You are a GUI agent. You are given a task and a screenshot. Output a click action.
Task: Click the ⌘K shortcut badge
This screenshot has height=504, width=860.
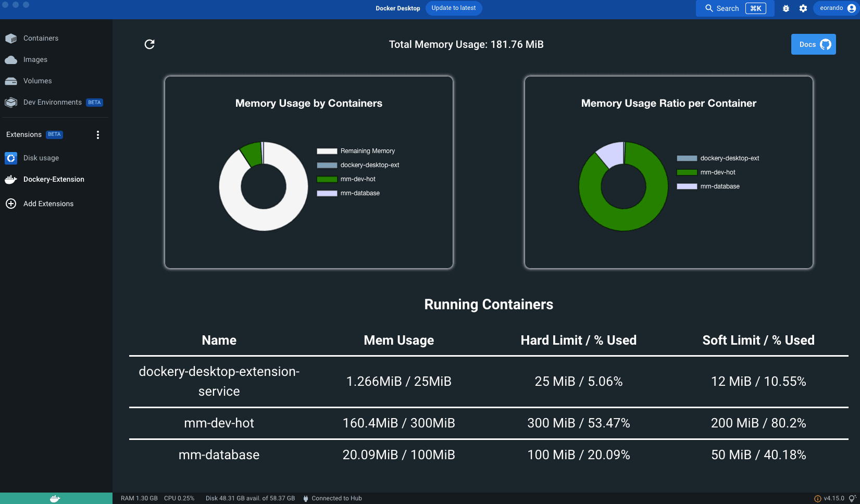point(756,8)
